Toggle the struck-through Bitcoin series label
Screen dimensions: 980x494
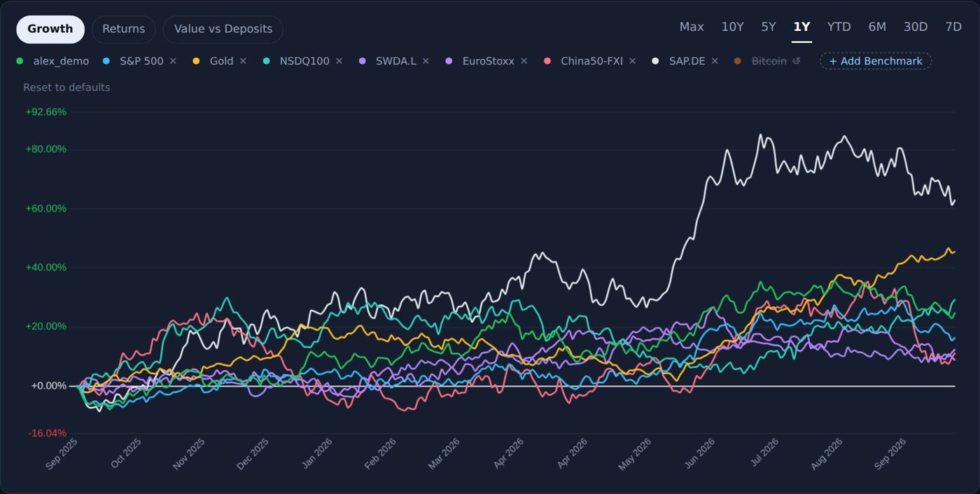pyautogui.click(x=769, y=61)
